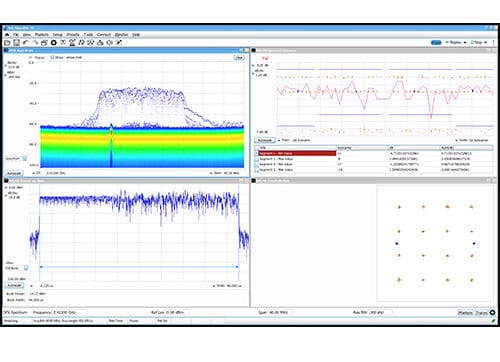Screen dimensions: 500x362
Task: Click the Frequency input field in bottom bar
Action: pyautogui.click(x=70, y=312)
